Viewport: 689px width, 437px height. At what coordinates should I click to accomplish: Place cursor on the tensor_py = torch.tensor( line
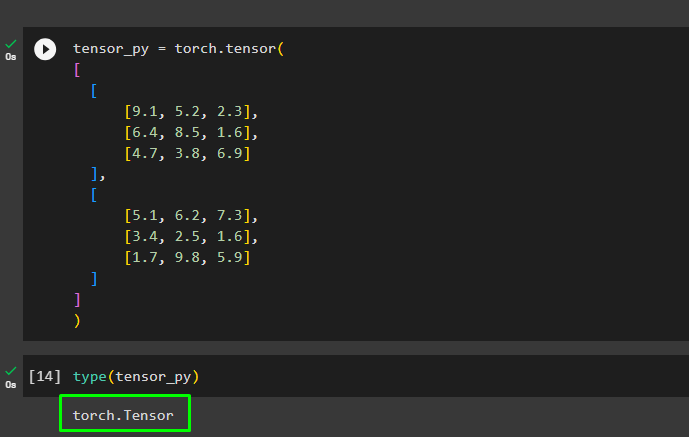point(178,49)
